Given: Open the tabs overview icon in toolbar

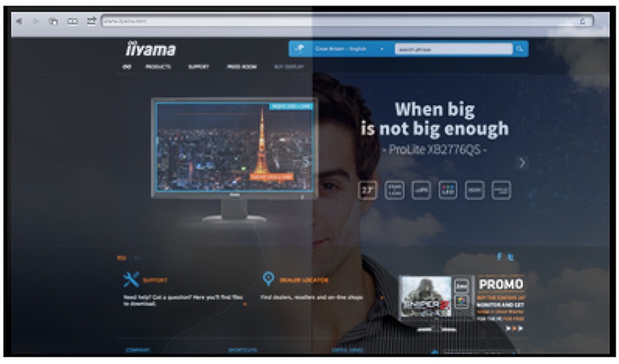Looking at the screenshot, I should [53, 21].
